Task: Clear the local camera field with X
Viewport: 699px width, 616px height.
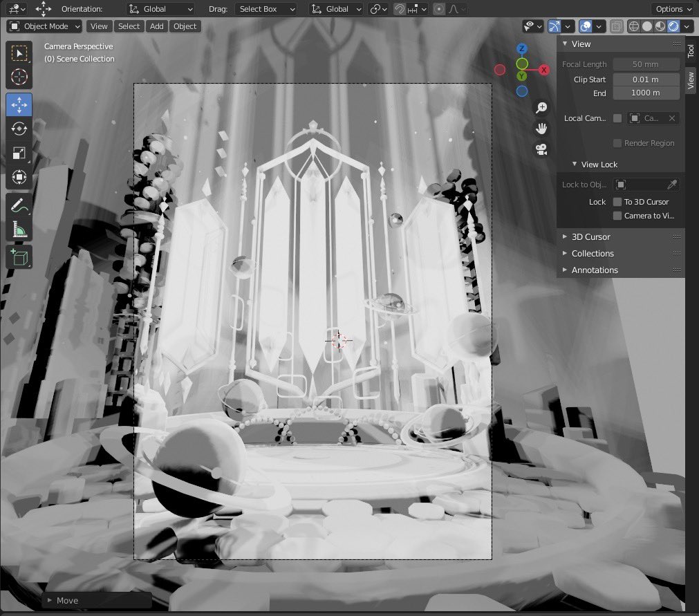Action: click(672, 118)
